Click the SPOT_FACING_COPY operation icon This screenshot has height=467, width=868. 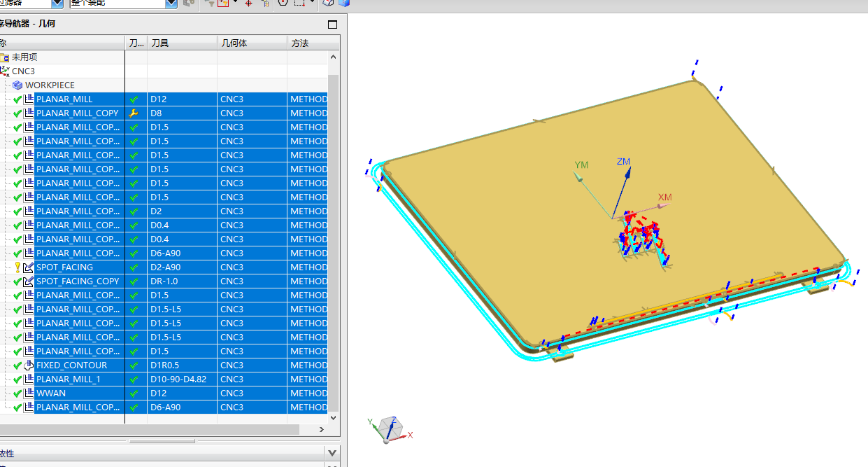click(29, 281)
